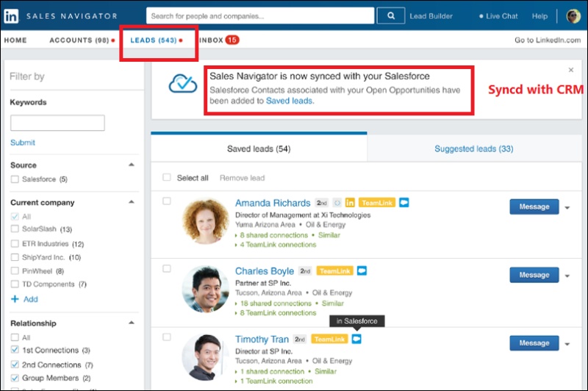This screenshot has height=391, width=588.
Task: Open the Inbox menu item
Action: 210,40
